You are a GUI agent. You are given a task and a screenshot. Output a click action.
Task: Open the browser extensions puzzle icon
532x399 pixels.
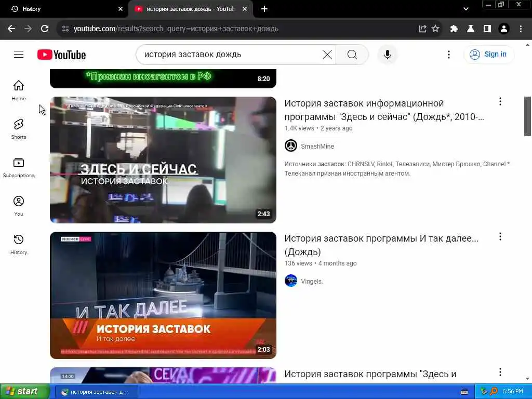pyautogui.click(x=454, y=29)
